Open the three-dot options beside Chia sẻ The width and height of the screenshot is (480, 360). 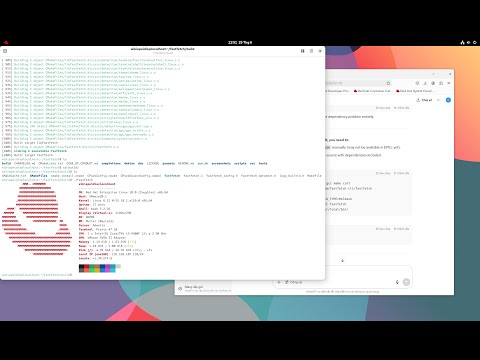(x=439, y=100)
